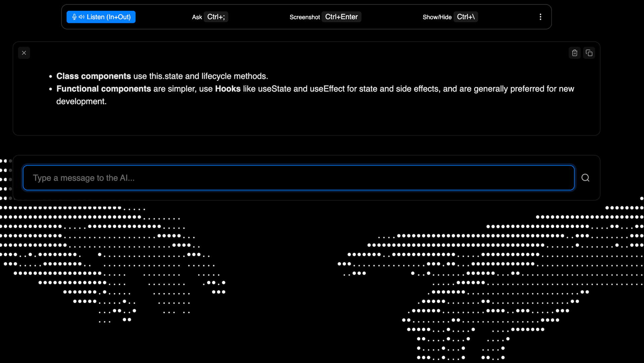Click the Screenshot label in top bar
Screen dimensions: 644x363
[x=305, y=17]
